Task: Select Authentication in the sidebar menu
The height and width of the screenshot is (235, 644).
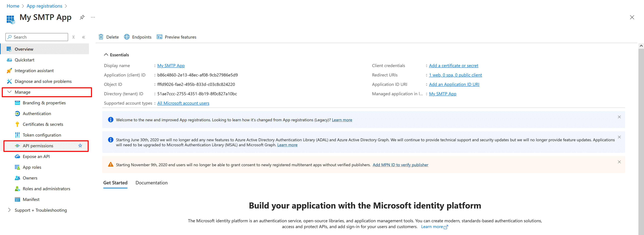Action: 37,114
